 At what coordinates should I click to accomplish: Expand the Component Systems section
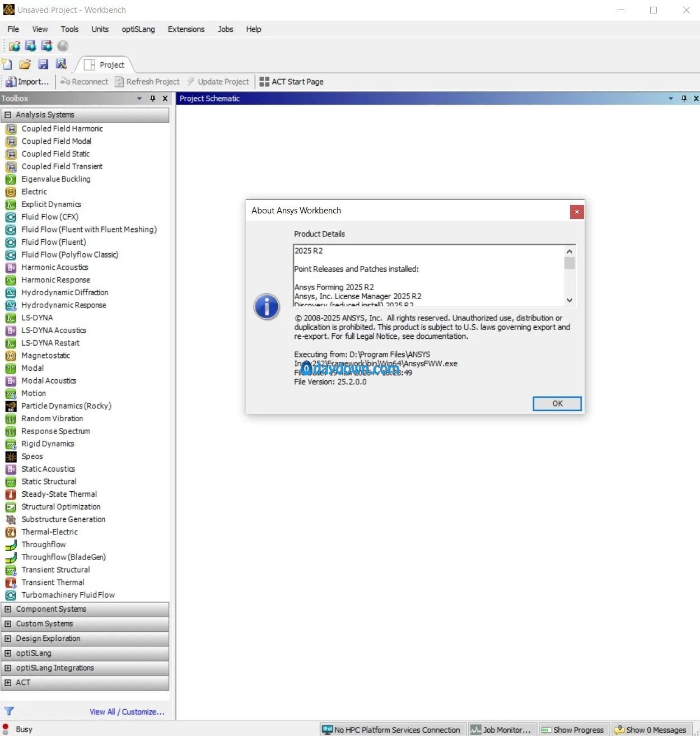click(x=8, y=609)
